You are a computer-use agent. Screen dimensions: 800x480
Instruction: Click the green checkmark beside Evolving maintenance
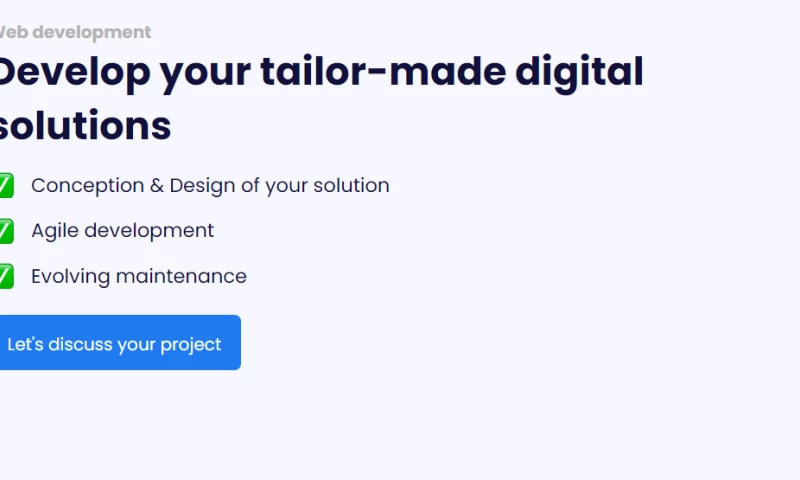[x=5, y=275]
